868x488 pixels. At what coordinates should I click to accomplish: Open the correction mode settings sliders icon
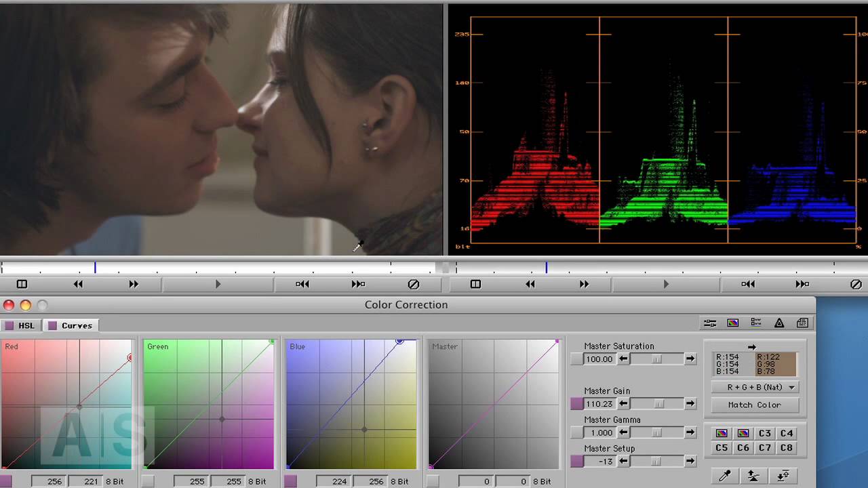tap(710, 323)
